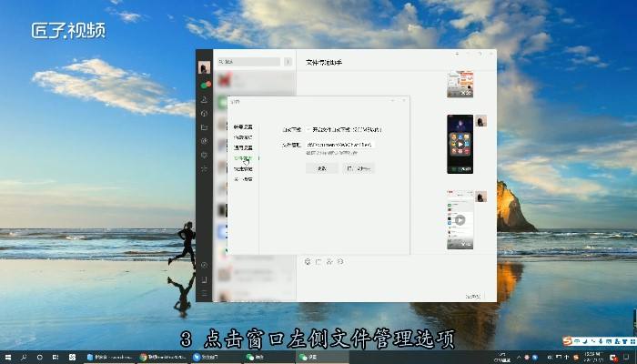Viewport: 637px width, 364px height.
Task: Open the Search/Discover icon below Channels
Action: pyautogui.click(x=205, y=168)
